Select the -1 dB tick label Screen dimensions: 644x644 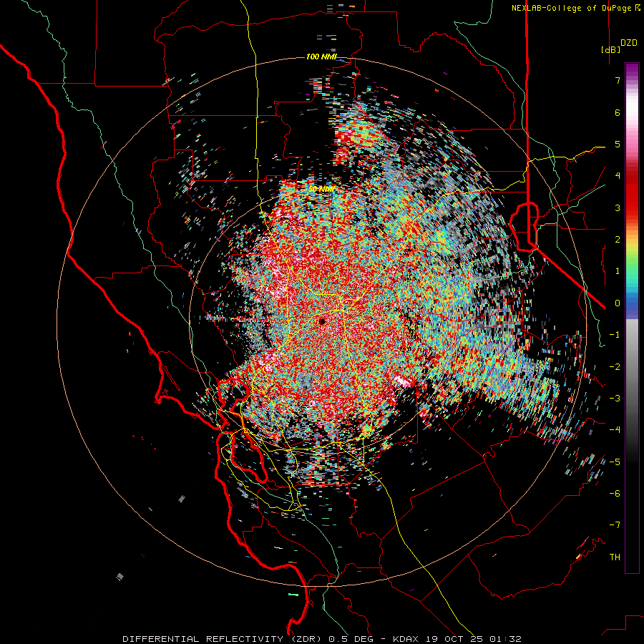coord(615,335)
